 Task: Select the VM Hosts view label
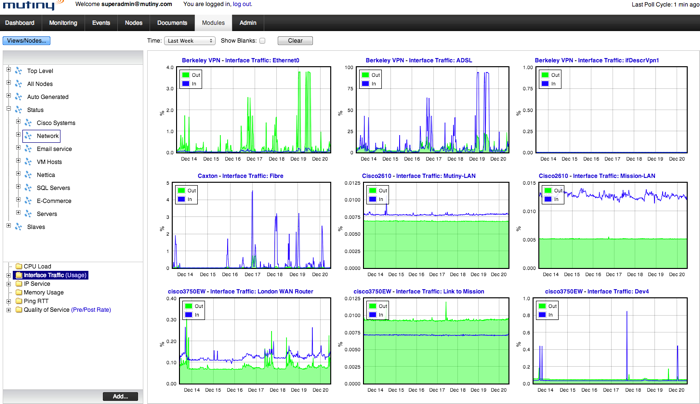(x=49, y=162)
